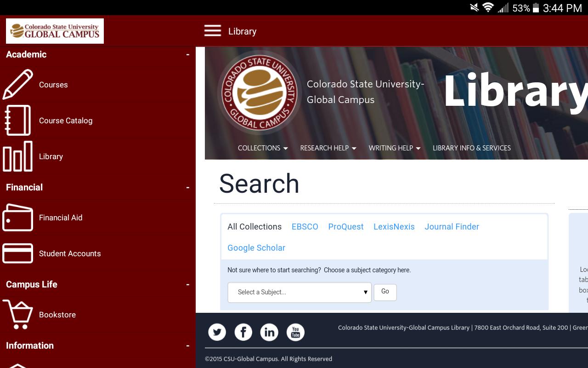Viewport: 588px width, 368px height.
Task: Open the Course Catalog notebook icon
Action: [x=18, y=121]
